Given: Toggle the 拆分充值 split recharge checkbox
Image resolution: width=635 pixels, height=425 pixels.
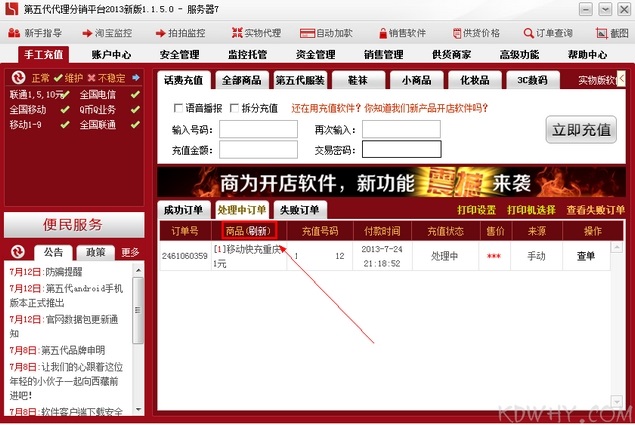Looking at the screenshot, I should (x=235, y=108).
